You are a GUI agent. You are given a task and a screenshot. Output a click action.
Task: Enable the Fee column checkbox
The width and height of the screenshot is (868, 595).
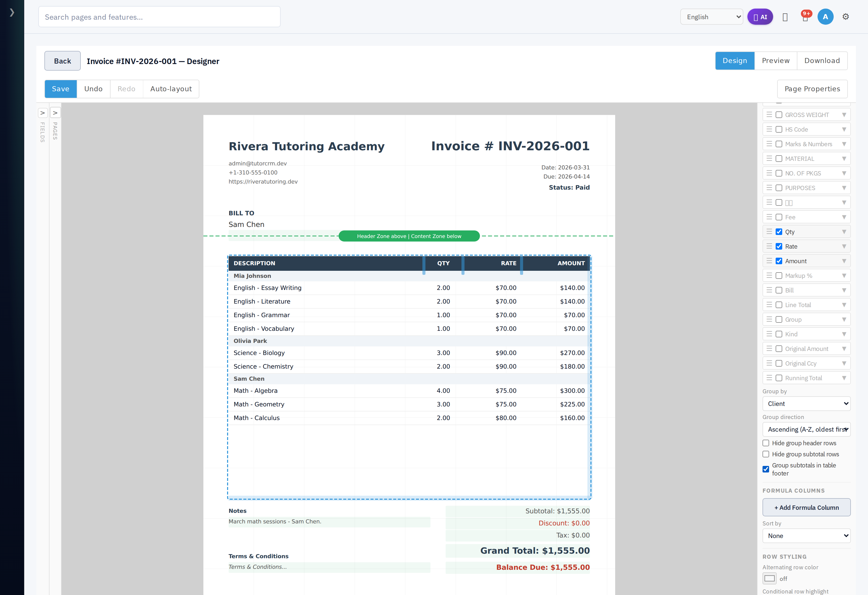(779, 217)
